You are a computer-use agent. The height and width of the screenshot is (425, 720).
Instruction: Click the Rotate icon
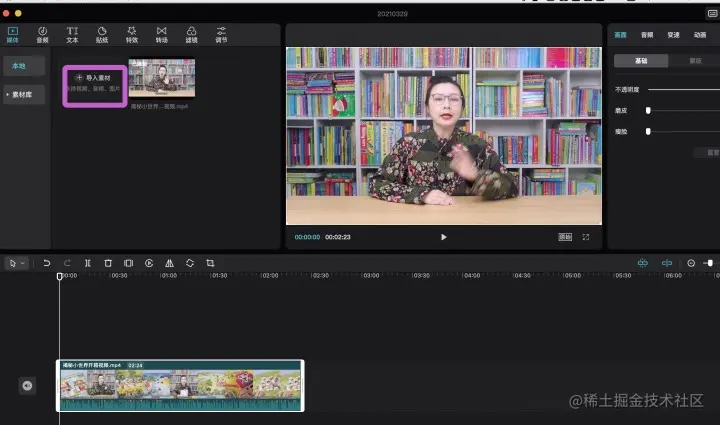point(190,263)
